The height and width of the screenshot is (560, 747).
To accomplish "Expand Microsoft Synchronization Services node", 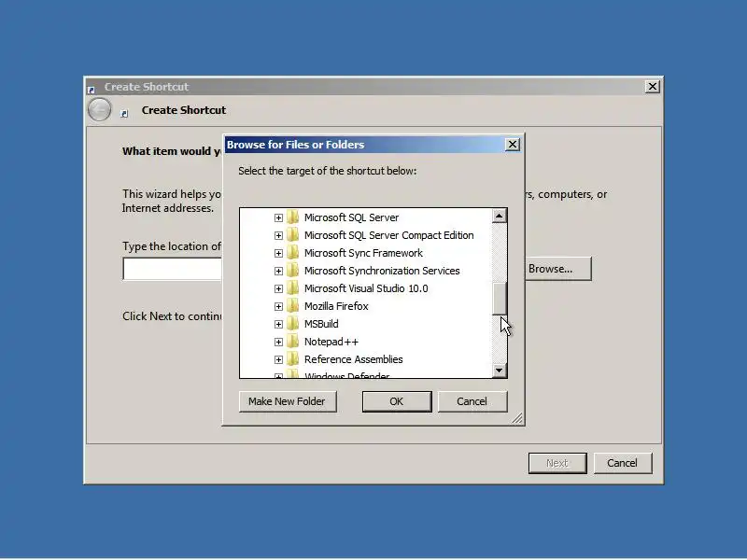I will 278,272.
